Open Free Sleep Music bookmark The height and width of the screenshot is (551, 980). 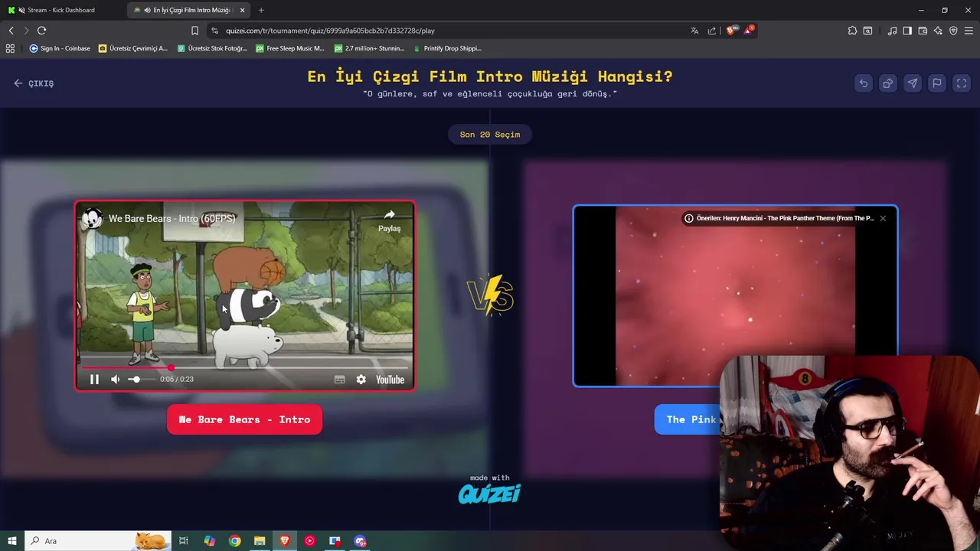(x=290, y=48)
